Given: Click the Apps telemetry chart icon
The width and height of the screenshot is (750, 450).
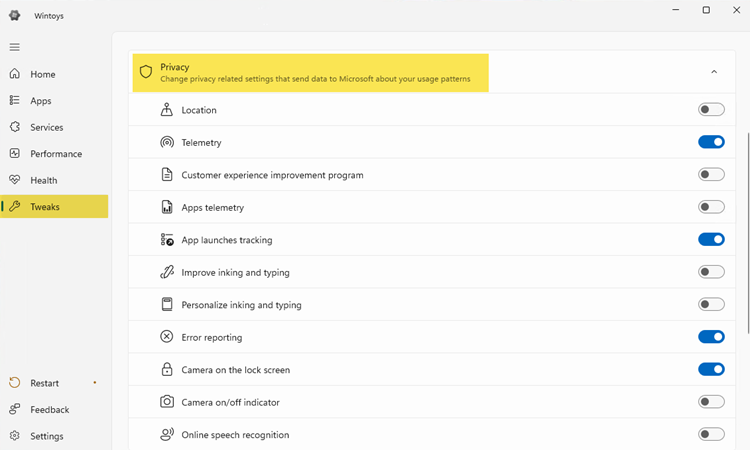Looking at the screenshot, I should (x=167, y=207).
